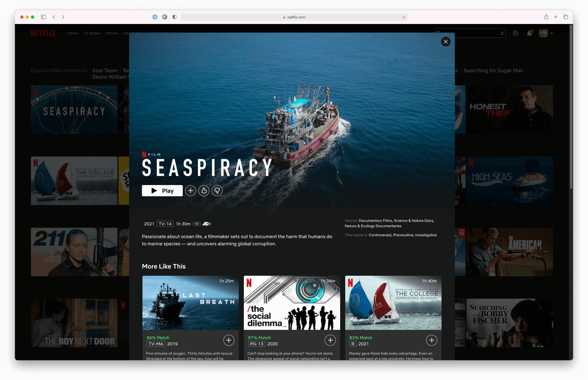Open The College Admissions Scandal card in More Like This
Viewport: 588px width, 380px height.
pos(393,303)
